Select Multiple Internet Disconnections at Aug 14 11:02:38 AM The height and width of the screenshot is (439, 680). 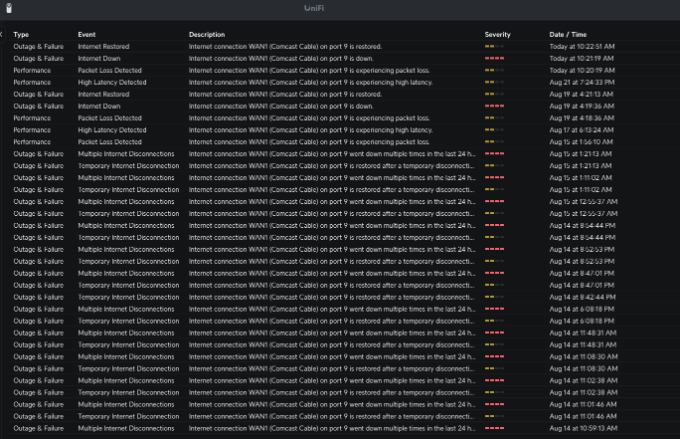point(126,380)
